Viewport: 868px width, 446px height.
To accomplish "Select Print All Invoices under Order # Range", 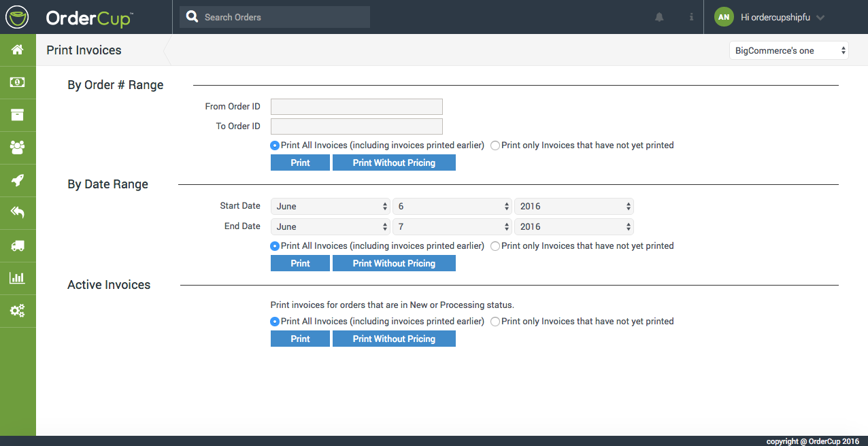I will 275,145.
